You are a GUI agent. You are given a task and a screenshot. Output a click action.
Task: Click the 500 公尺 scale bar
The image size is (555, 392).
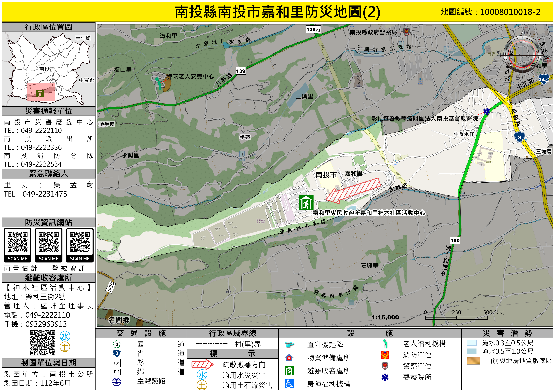pos(456,317)
